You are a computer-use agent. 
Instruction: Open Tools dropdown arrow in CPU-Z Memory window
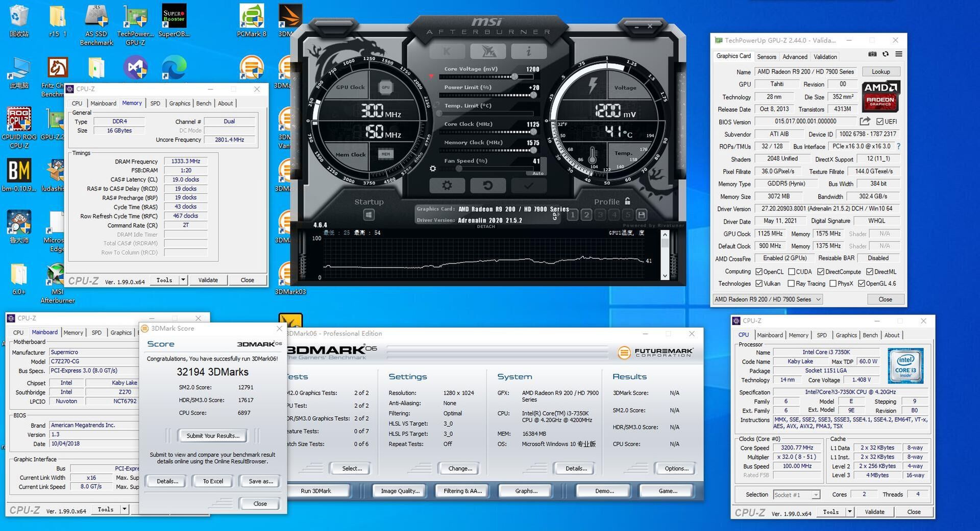coord(183,280)
